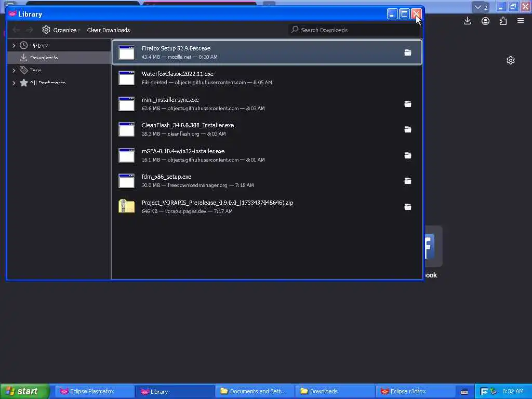Select Project_VORAPIS_Prerelease zip entry
The image size is (532, 399).
(x=267, y=207)
